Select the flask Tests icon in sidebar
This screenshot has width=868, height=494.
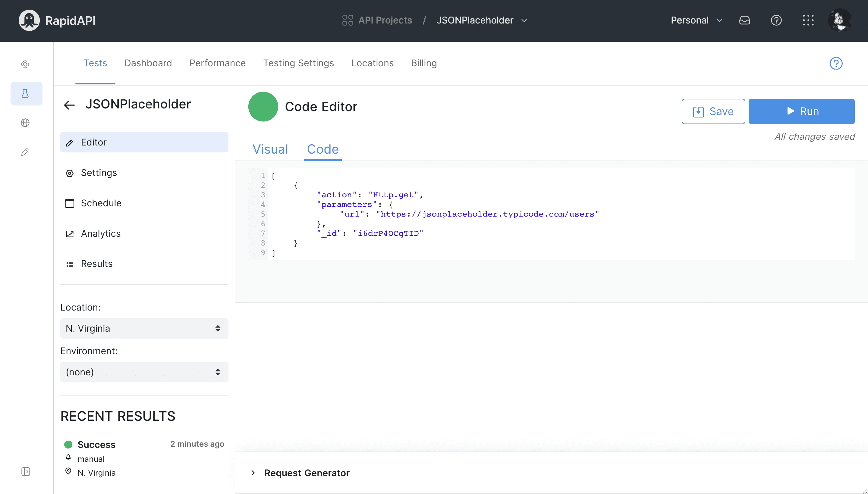(x=26, y=93)
